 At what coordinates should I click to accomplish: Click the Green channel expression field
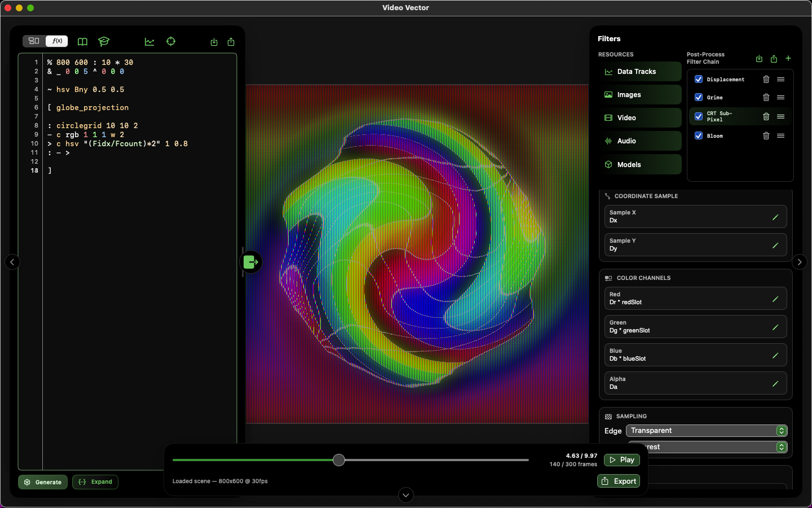(695, 327)
